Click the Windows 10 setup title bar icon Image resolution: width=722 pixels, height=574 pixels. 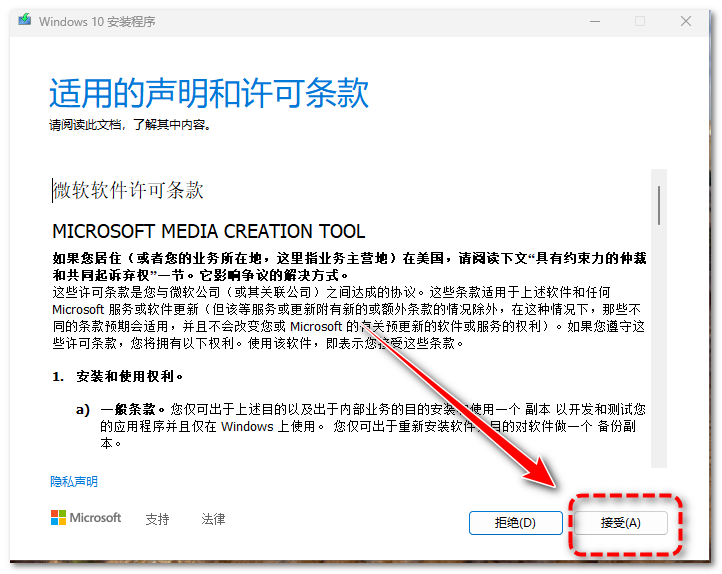(x=25, y=20)
